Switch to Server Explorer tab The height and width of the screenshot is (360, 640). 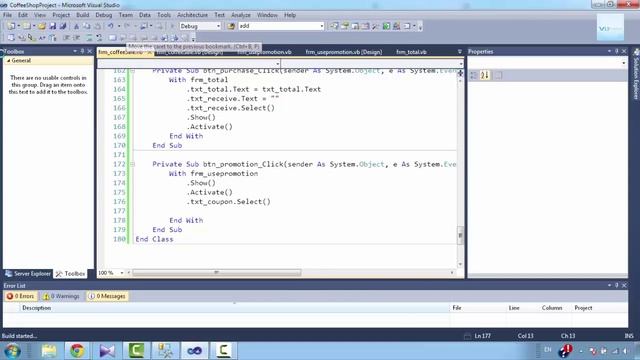tap(28, 273)
